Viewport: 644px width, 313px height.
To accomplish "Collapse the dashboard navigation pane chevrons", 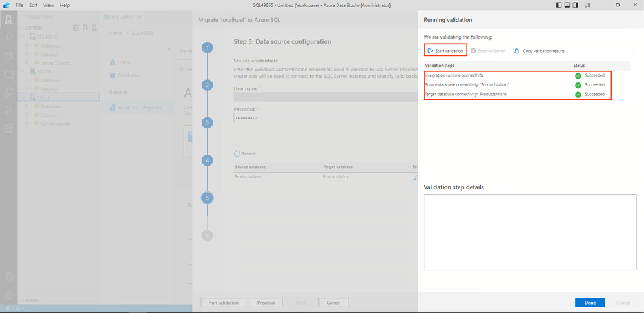I will point(169,48).
